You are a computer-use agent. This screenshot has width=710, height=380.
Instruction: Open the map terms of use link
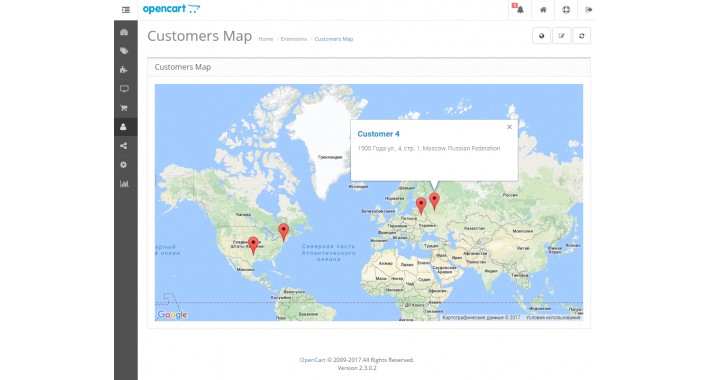click(x=553, y=317)
